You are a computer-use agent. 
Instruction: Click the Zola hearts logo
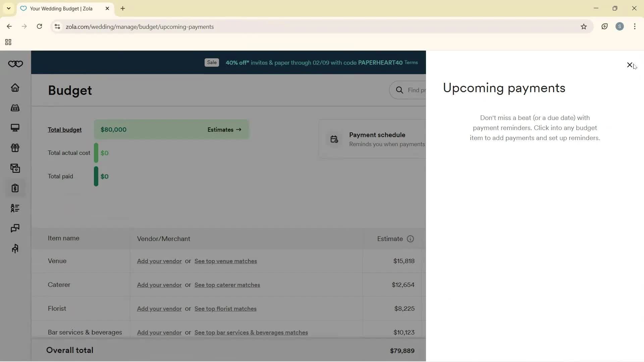(15, 64)
